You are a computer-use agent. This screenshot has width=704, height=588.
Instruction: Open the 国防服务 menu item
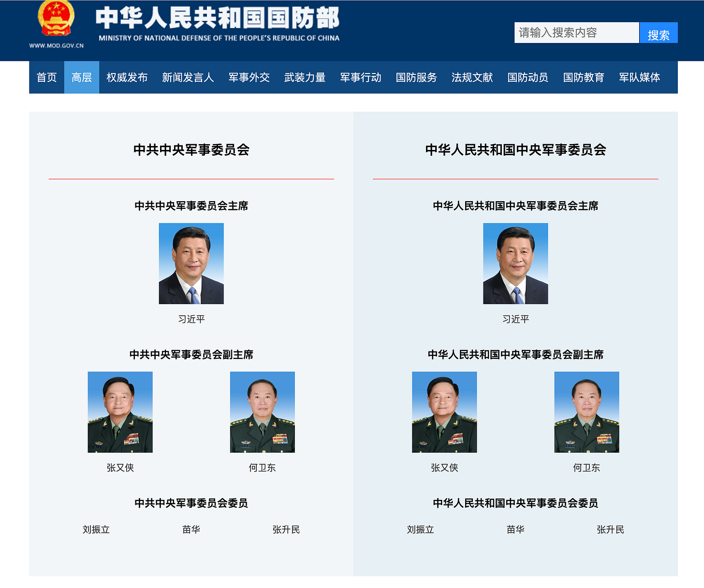416,77
